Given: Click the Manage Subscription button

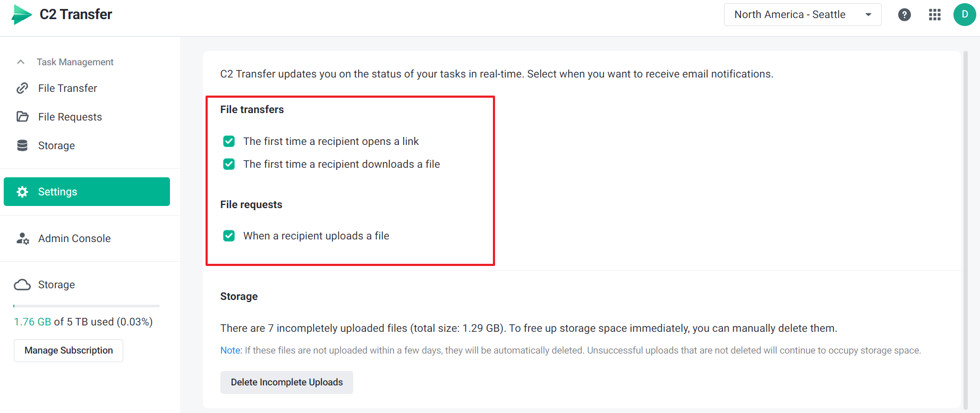Looking at the screenshot, I should pos(68,350).
